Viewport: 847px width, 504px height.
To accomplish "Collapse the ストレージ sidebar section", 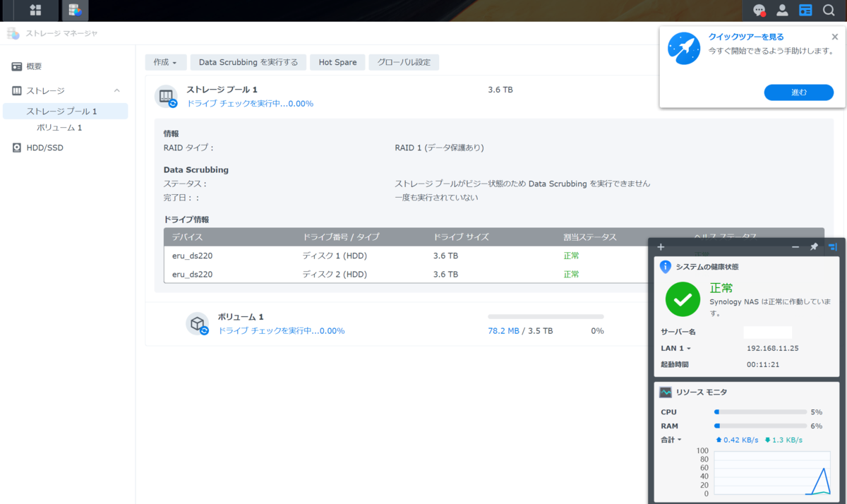I will coord(117,90).
